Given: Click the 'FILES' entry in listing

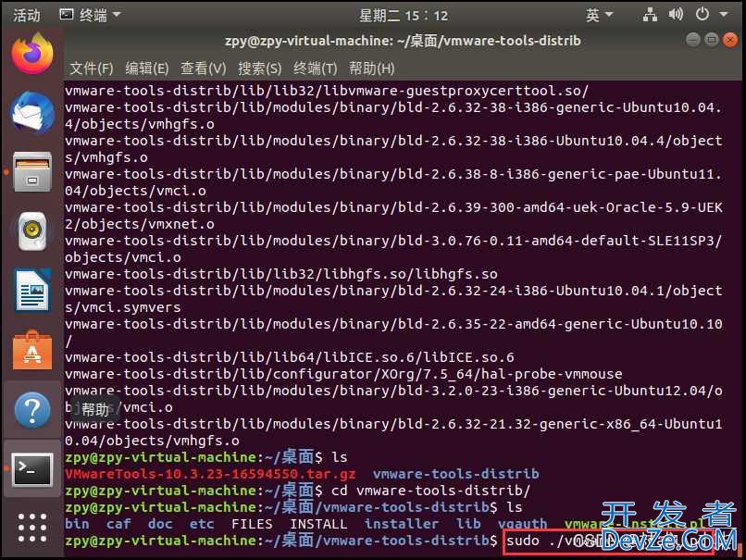Looking at the screenshot, I should point(252,524).
